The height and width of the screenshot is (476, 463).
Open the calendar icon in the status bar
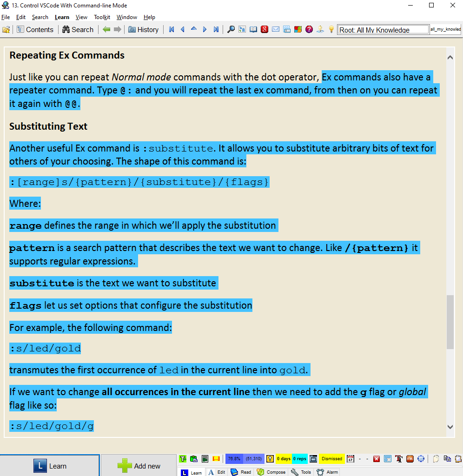351,459
